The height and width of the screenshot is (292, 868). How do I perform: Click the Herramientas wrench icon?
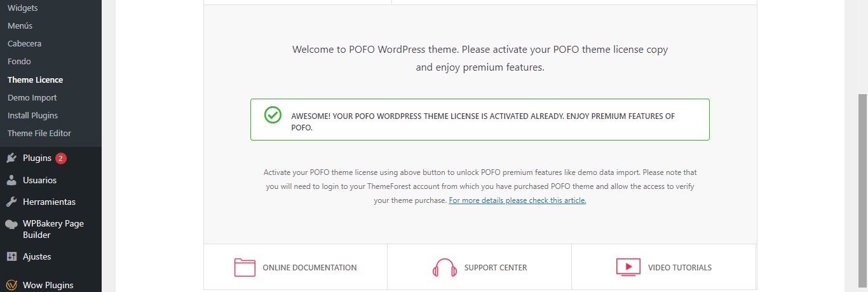coord(11,202)
